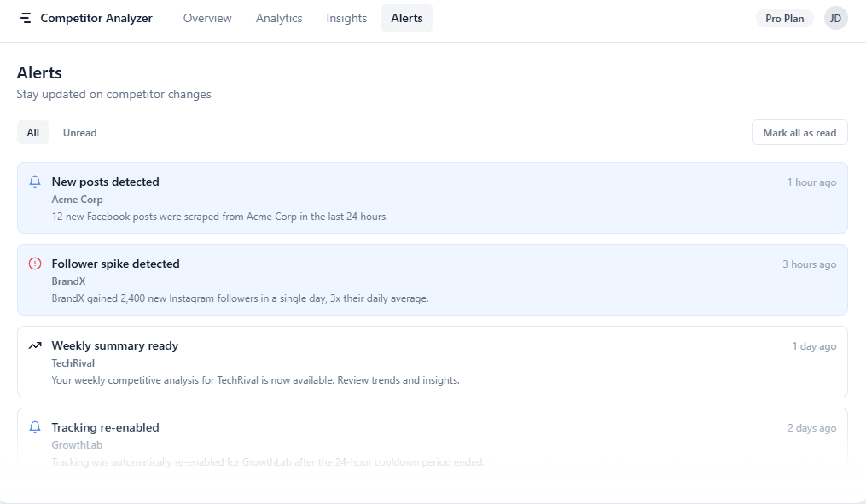Open the TechRival weekly summary alert
866x504 pixels.
(432, 362)
